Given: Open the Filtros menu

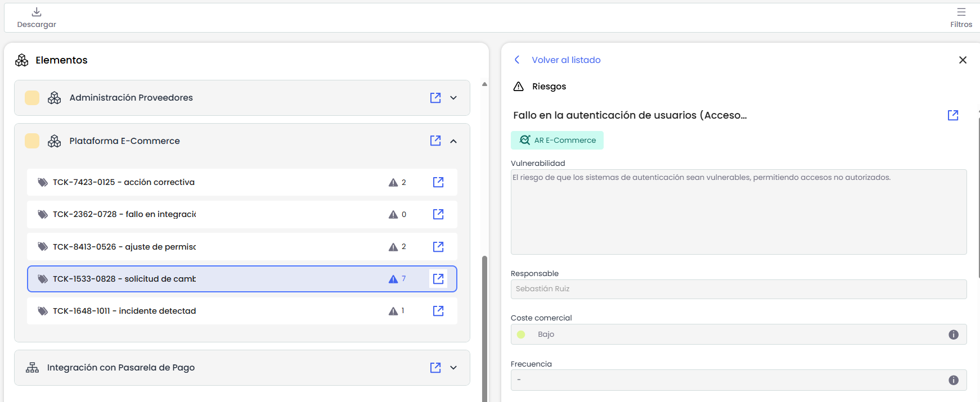Looking at the screenshot, I should point(961,12).
